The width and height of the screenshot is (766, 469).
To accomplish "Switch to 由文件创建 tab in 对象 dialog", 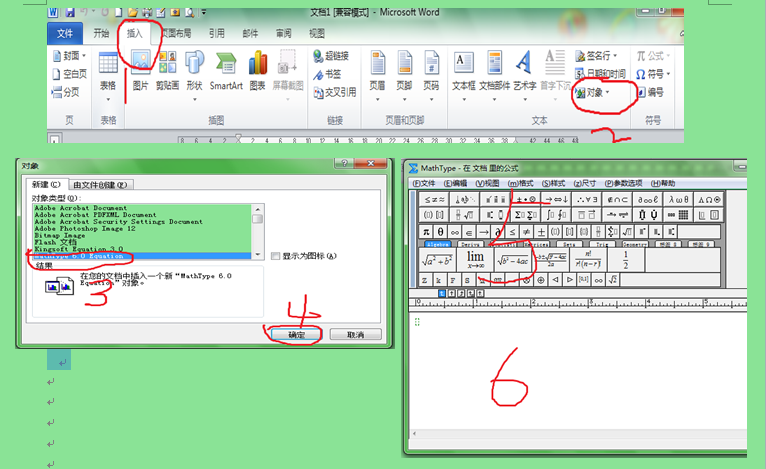I will coord(100,185).
